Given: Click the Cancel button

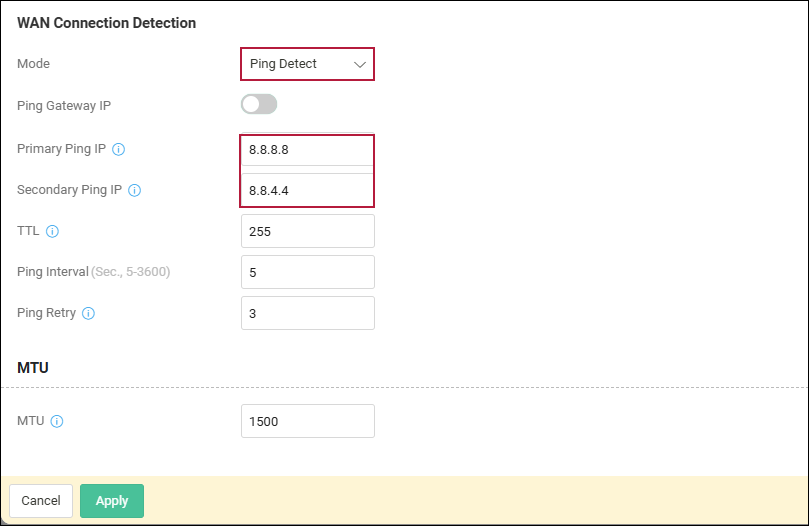Looking at the screenshot, I should [x=41, y=501].
